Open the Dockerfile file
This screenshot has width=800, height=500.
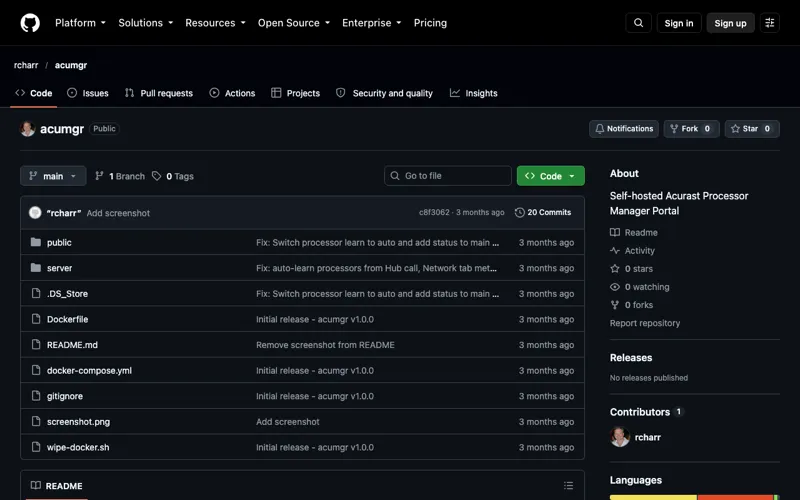pos(67,319)
